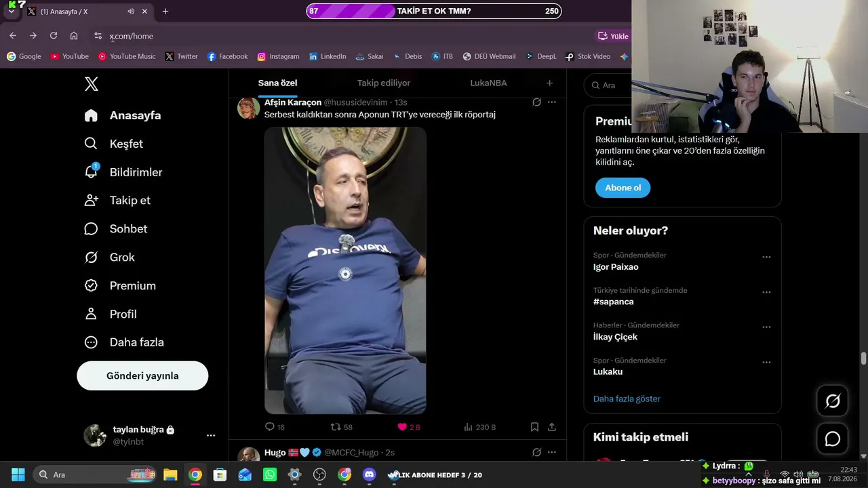Open the Facebook bookmark
This screenshot has height=488, width=868.
[227, 56]
